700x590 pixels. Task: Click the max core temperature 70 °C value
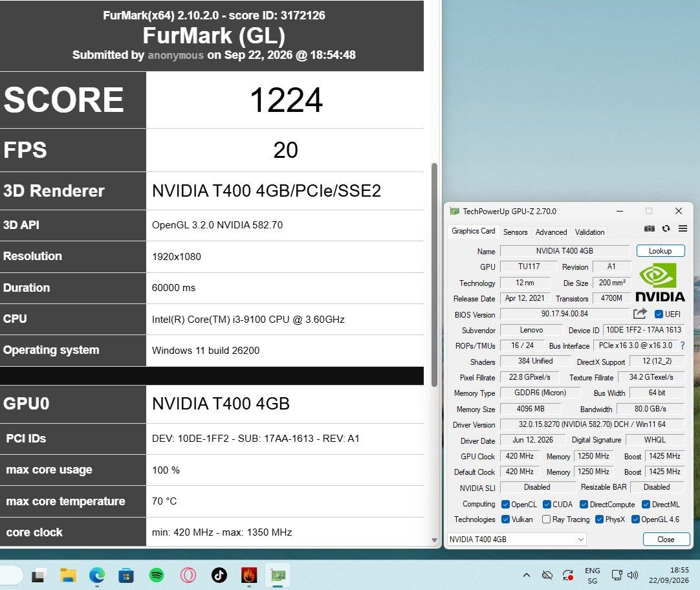tap(164, 501)
